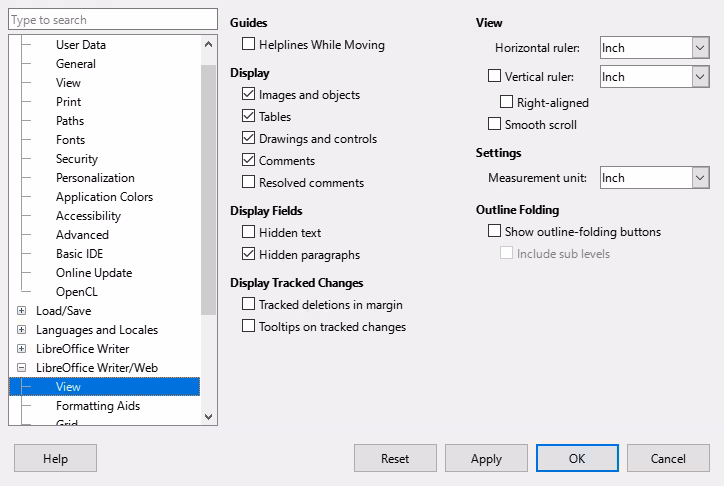Select the top View item under General
Screen dimensions: 724x486
(x=68, y=83)
